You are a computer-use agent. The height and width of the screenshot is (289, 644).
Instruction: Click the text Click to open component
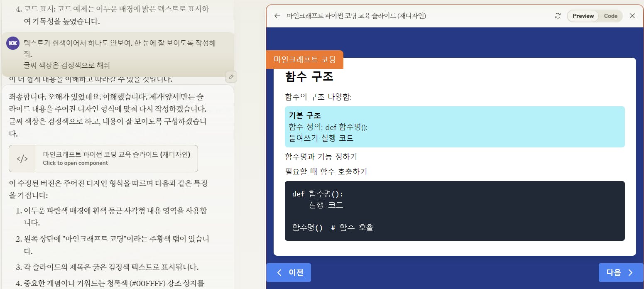(75, 163)
